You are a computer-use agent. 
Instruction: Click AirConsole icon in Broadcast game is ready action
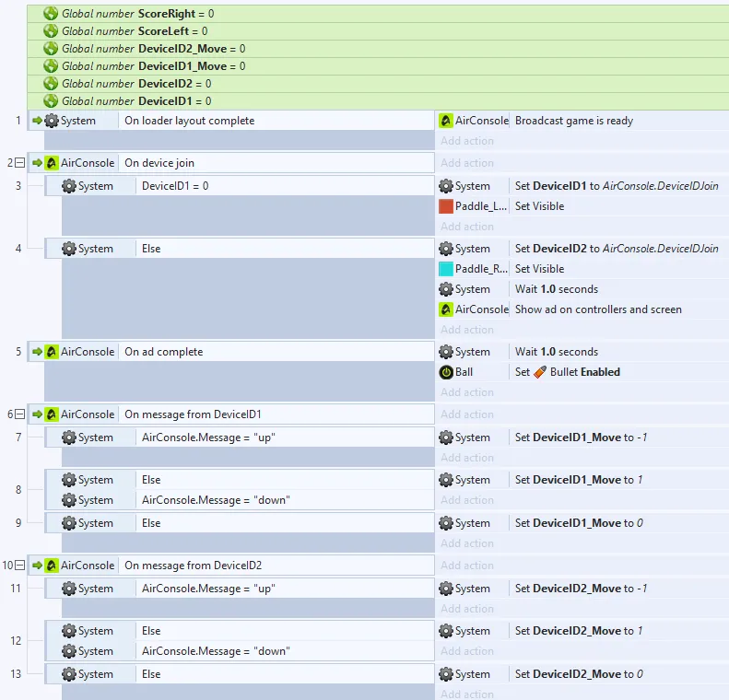(x=446, y=121)
